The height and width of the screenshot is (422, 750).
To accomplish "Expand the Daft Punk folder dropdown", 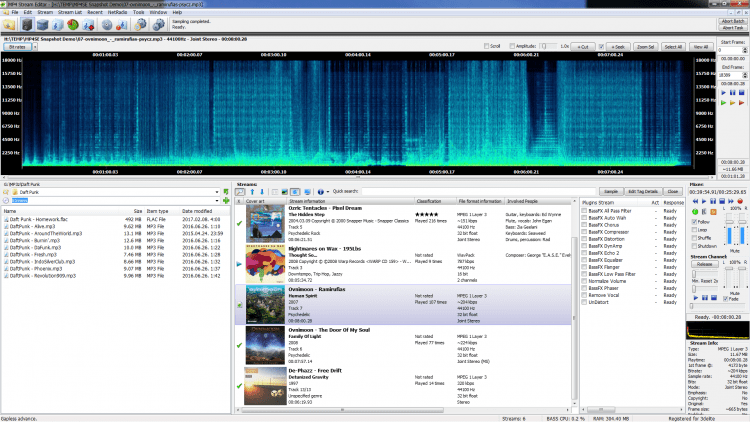I will coord(216,191).
